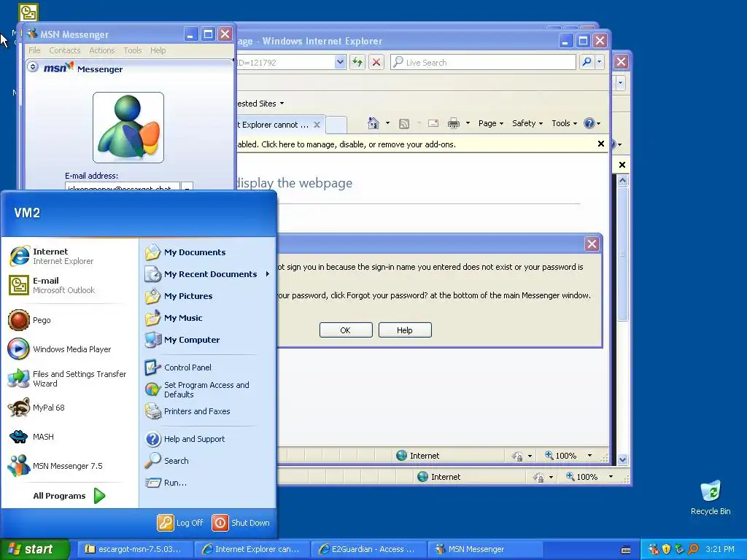Click the security shield tray icon
Screen dimensions: 747x560
tap(666, 549)
